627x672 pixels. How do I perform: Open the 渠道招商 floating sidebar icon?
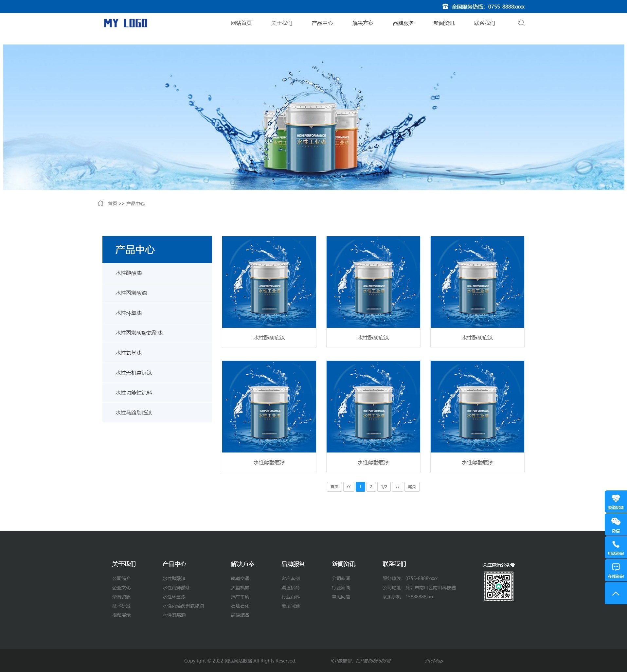click(616, 501)
